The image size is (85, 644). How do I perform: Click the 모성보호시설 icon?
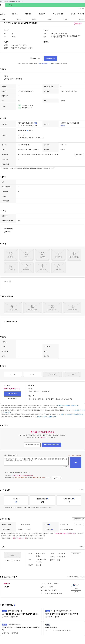point(42,267)
